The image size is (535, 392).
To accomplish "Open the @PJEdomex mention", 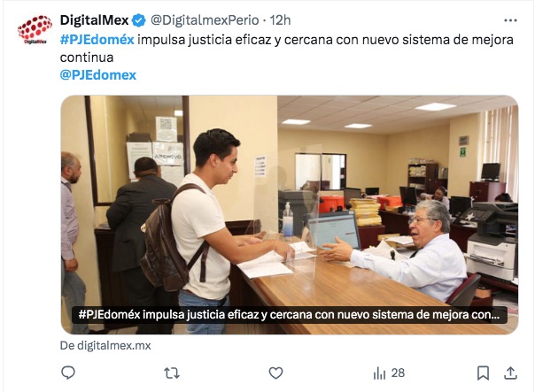I will (x=98, y=75).
